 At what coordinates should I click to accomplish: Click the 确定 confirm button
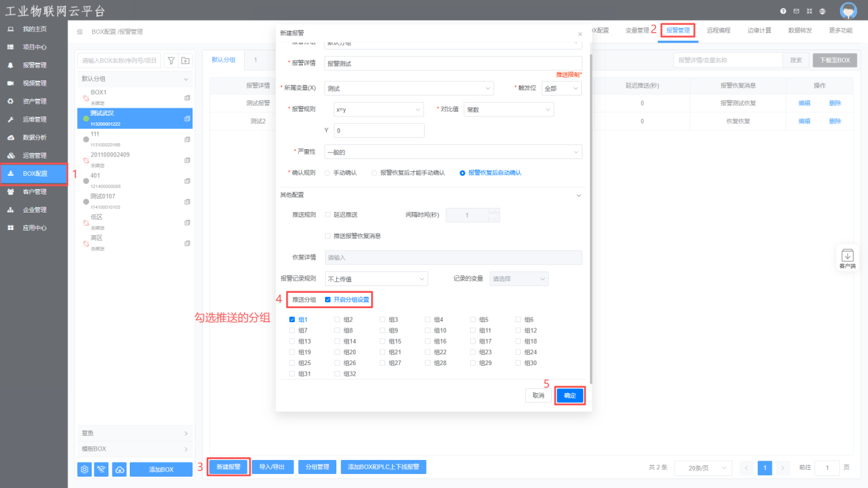click(570, 396)
